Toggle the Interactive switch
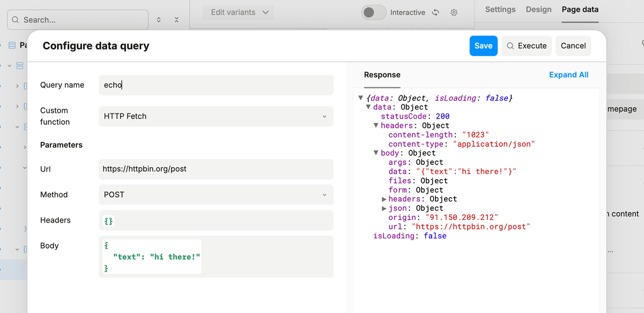The image size is (644, 313). pos(374,12)
